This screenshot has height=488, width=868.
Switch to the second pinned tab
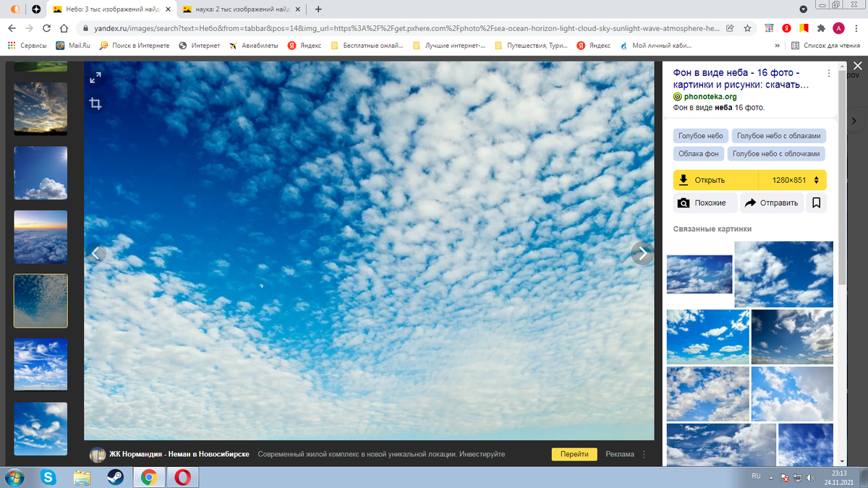tap(37, 9)
